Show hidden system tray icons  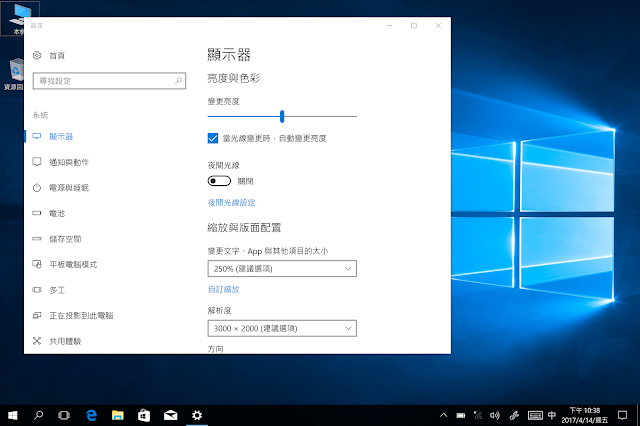click(444, 415)
